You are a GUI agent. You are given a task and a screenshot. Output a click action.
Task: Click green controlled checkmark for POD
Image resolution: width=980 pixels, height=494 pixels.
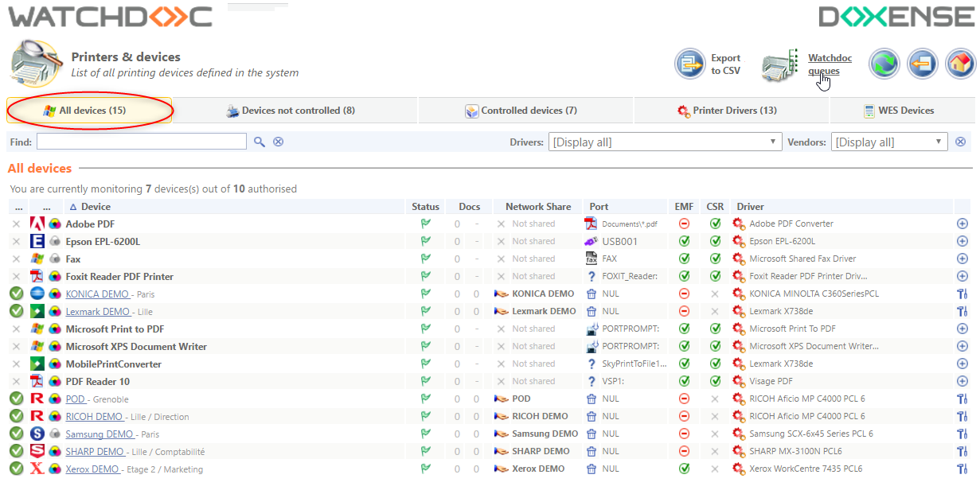click(x=16, y=399)
